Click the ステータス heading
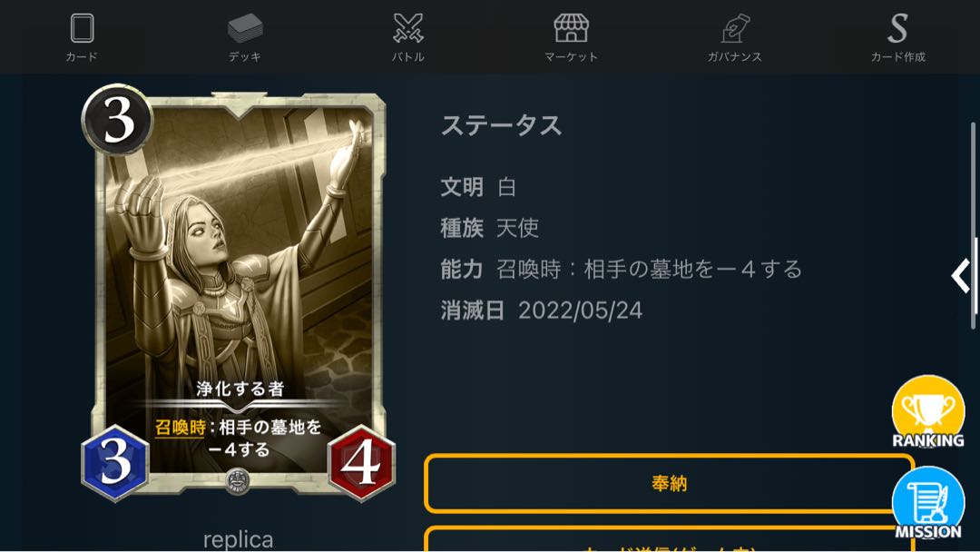980x552 pixels. tap(502, 125)
